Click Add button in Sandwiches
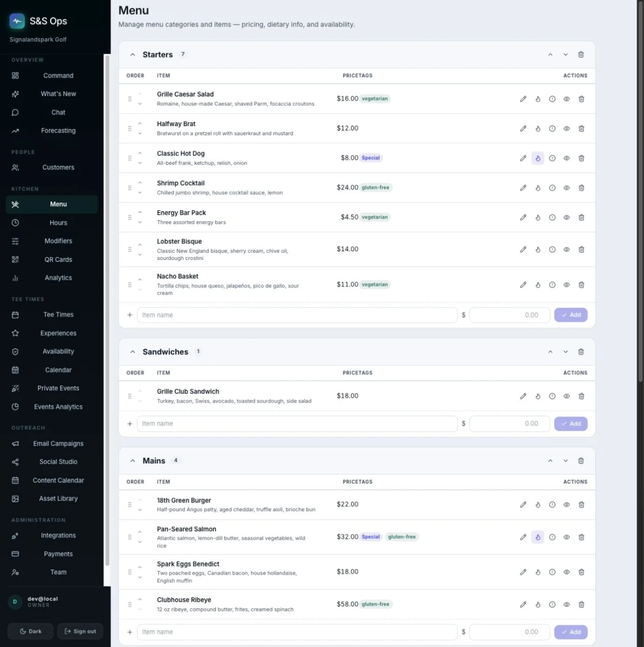Viewport: 644px width, 647px height. [x=571, y=424]
